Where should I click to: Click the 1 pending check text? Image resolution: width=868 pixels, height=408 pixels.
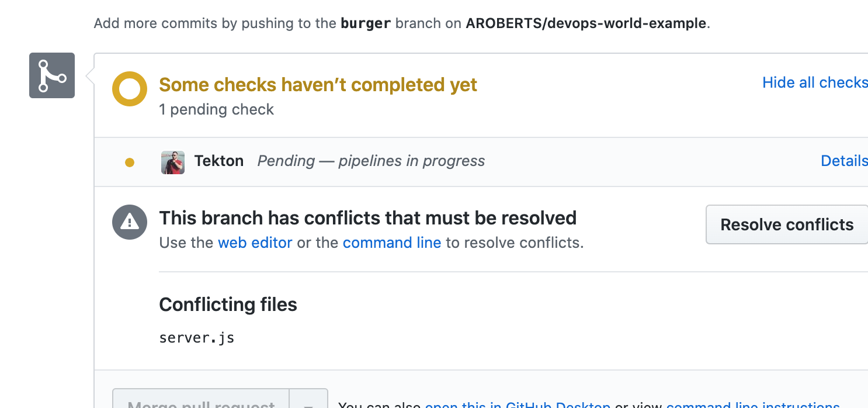tap(216, 109)
